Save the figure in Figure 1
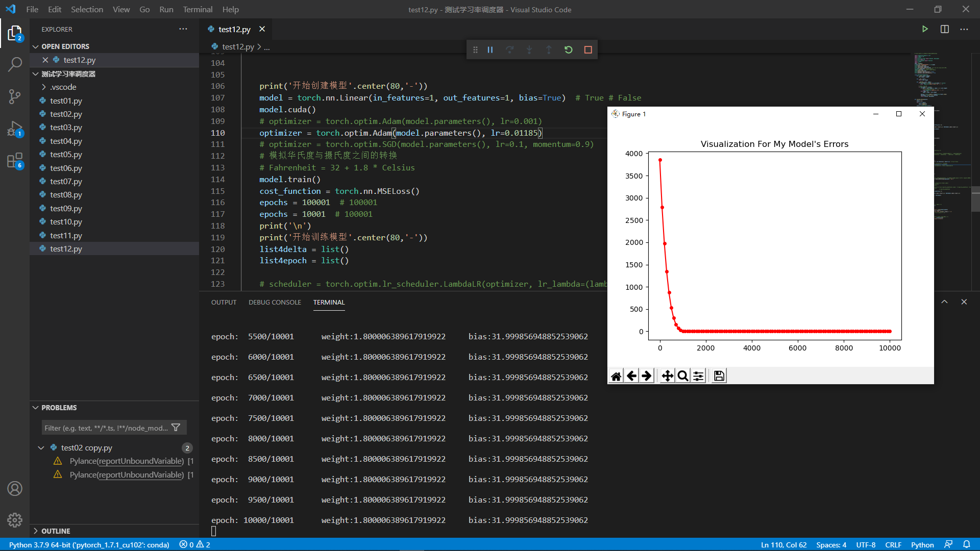The height and width of the screenshot is (551, 980). (x=719, y=376)
